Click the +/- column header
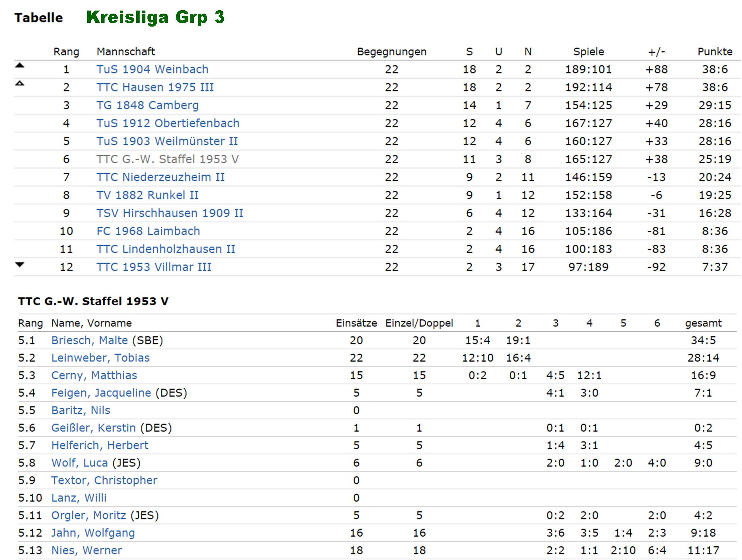Image resolution: width=742 pixels, height=560 pixels. (x=657, y=52)
